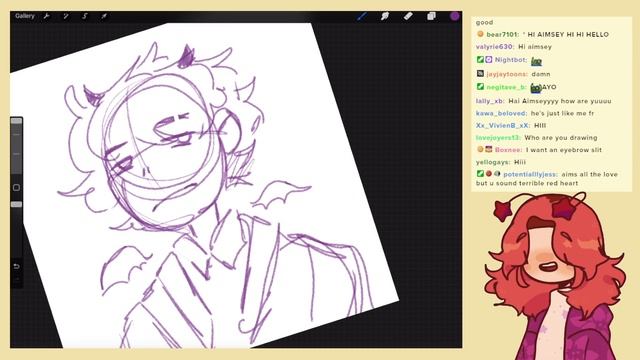Click green moderator badge beside negitave_b
640x360 pixels.
coord(480,87)
